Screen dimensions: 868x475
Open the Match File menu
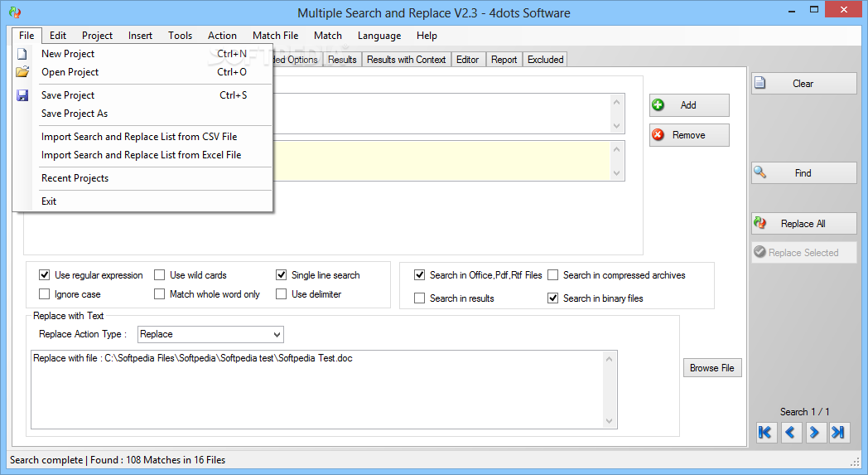pyautogui.click(x=275, y=36)
